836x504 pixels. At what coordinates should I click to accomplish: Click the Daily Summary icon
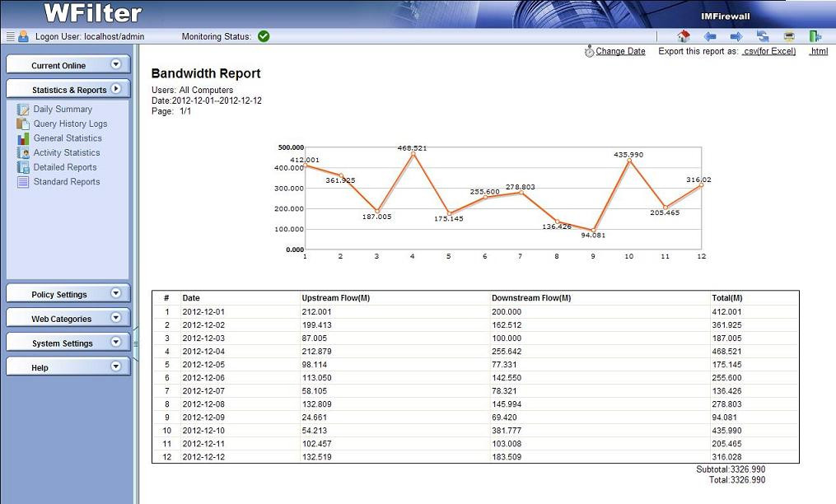(x=23, y=110)
